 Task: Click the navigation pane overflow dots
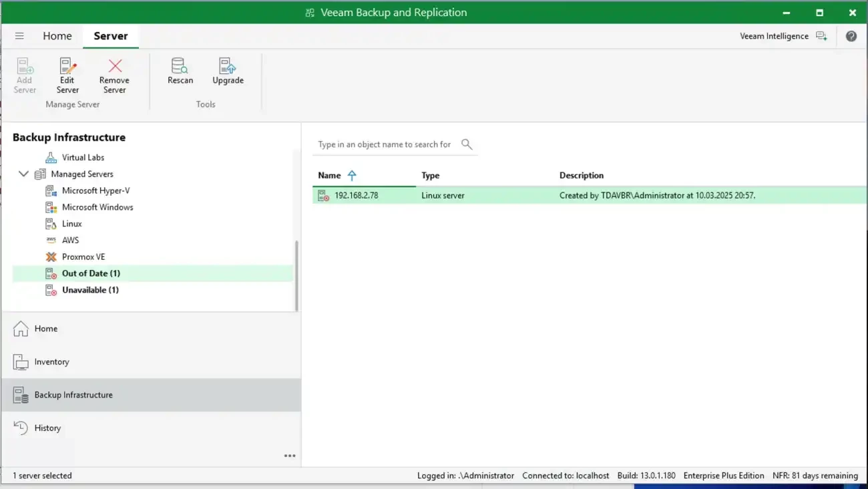point(289,456)
